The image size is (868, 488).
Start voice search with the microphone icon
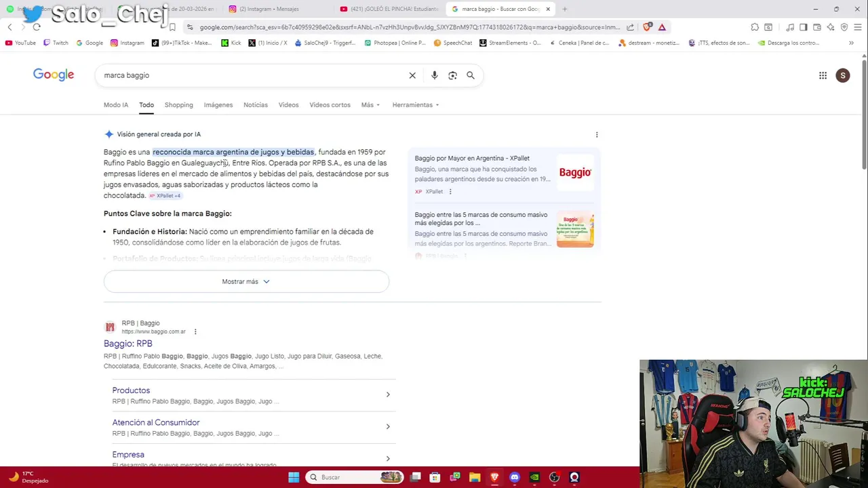tap(435, 75)
